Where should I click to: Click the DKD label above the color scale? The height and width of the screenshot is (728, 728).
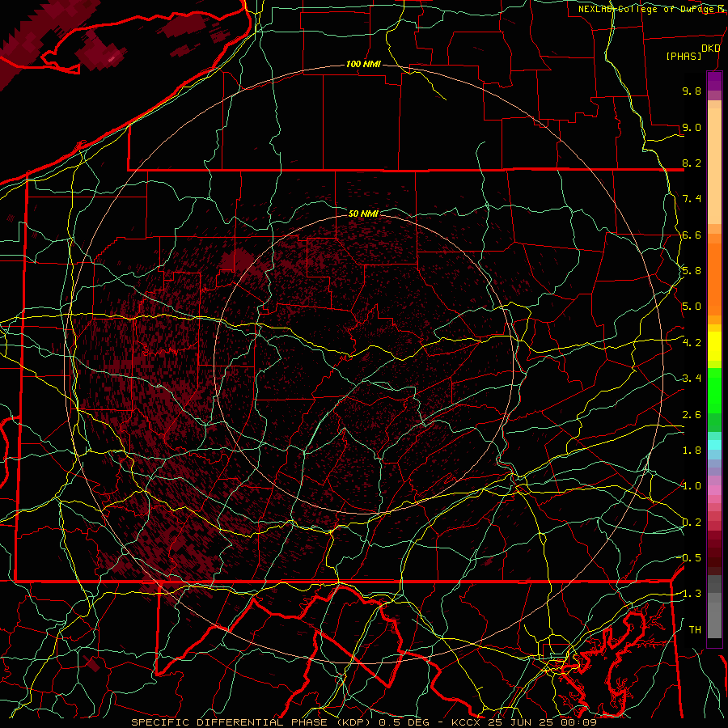pos(710,49)
